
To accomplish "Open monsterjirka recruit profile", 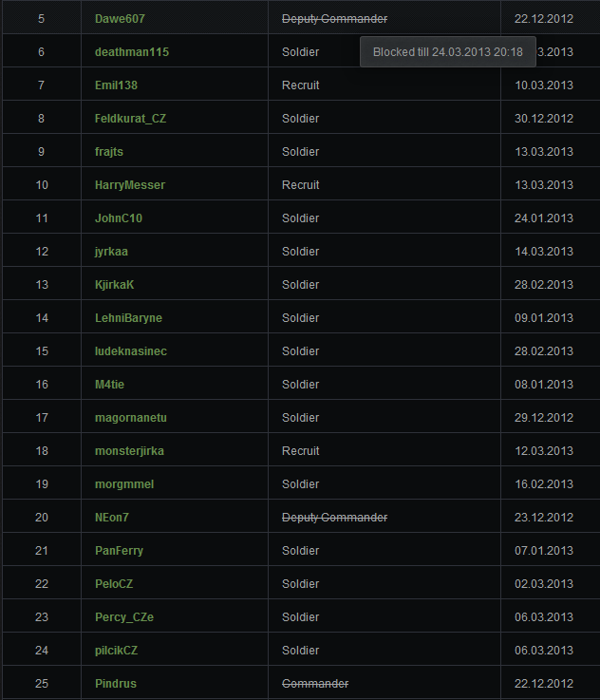I will click(x=129, y=451).
